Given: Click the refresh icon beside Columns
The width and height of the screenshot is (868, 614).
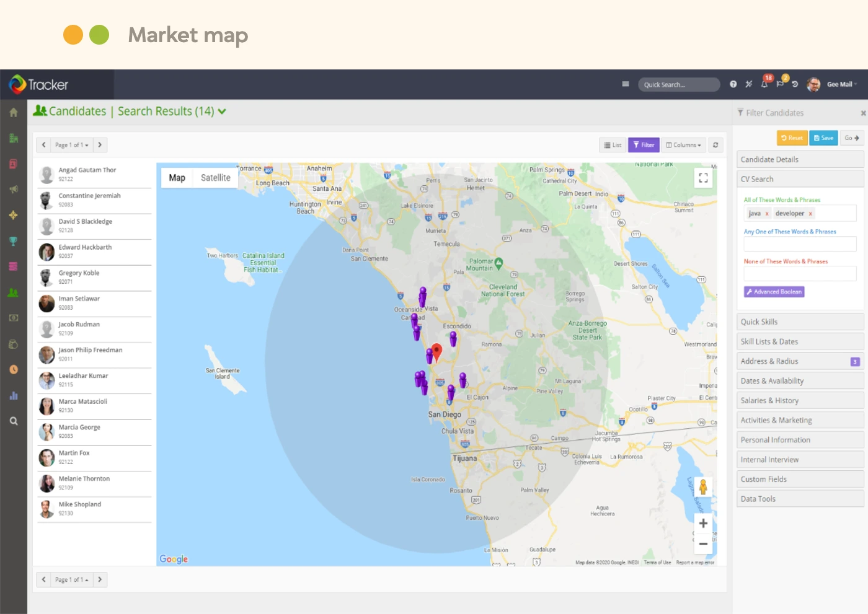Looking at the screenshot, I should coord(715,145).
